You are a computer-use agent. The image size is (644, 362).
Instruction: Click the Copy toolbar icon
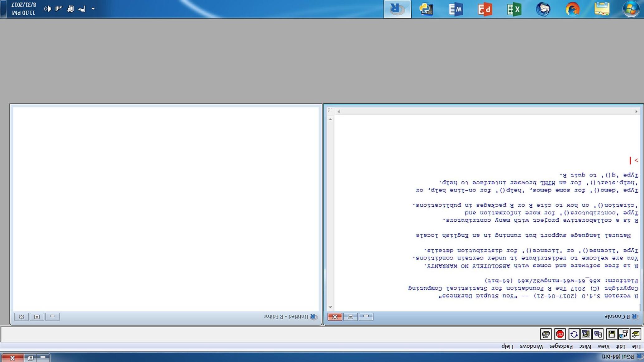tap(598, 334)
